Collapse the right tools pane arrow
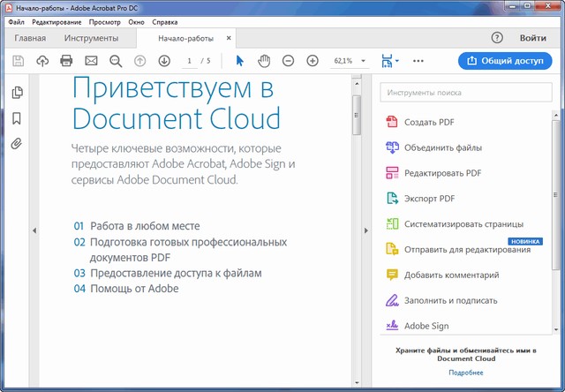 [366, 230]
